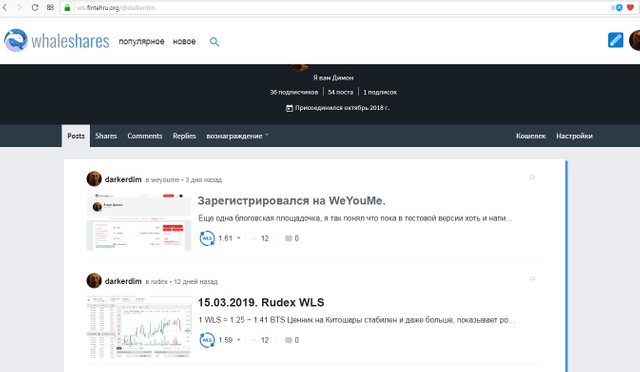
Task: Open post title Зарегистрировался на WeYouMe
Action: tap(291, 200)
